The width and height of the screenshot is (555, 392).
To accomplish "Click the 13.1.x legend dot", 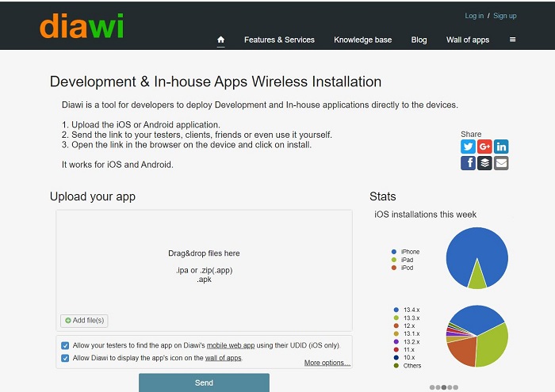I will coord(396,333).
